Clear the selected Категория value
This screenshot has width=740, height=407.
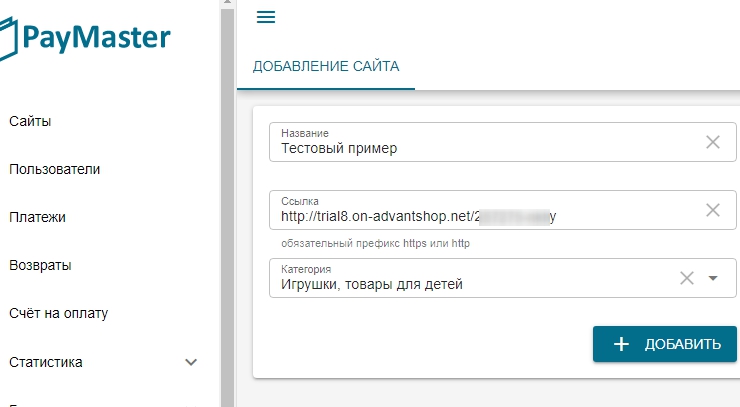[687, 278]
